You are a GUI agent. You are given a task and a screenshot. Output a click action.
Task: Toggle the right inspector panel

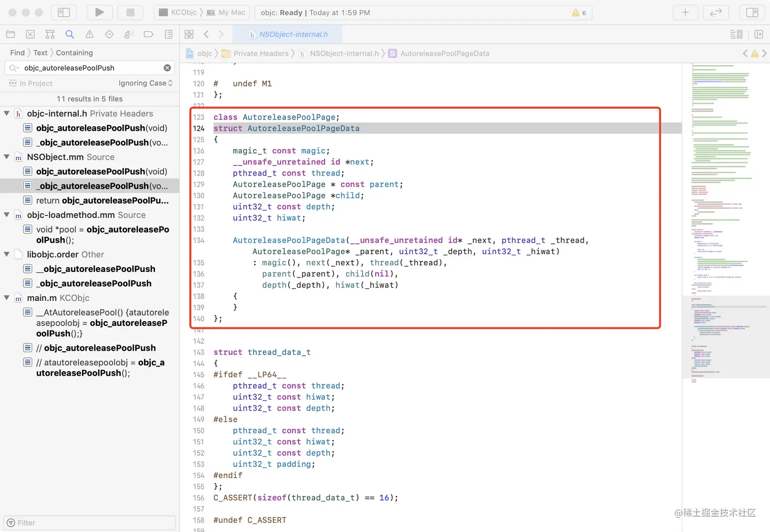752,12
